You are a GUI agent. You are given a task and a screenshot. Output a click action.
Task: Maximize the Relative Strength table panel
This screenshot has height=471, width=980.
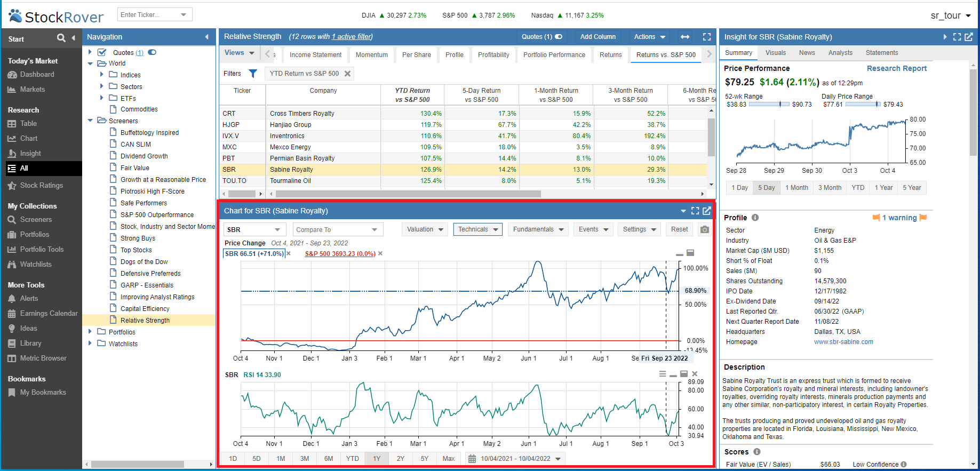pos(707,37)
